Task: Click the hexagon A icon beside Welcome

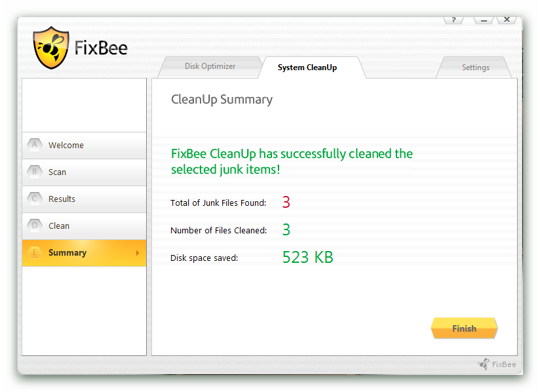Action: [35, 146]
